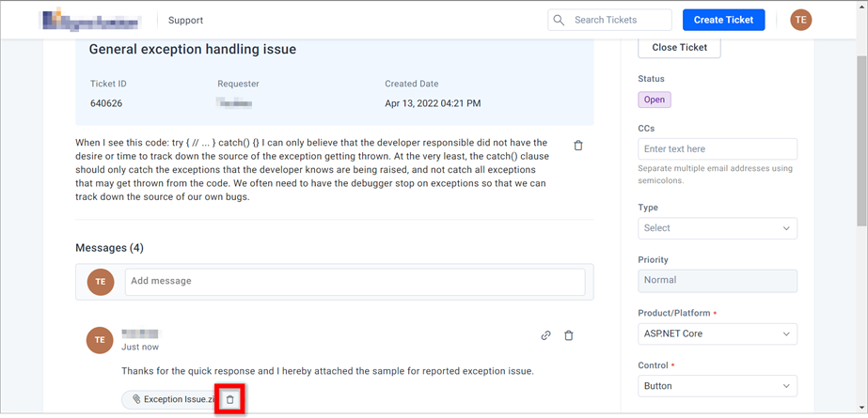Click the 'Separate multiple email addresses' hint text
The height and width of the screenshot is (418, 868).
click(x=716, y=174)
